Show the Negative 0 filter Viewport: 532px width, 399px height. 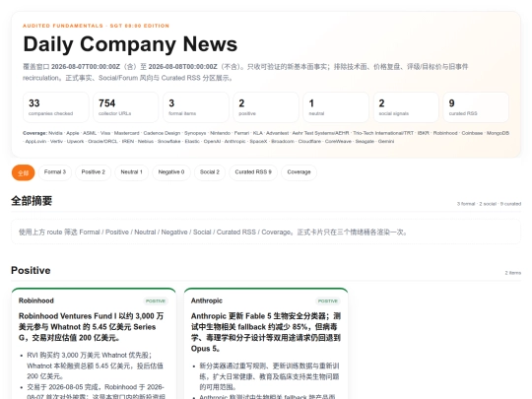tap(171, 172)
